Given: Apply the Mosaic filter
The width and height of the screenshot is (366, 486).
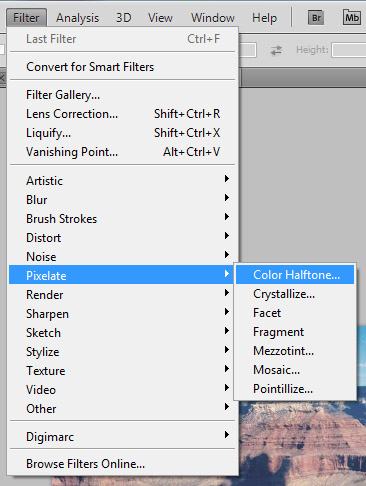Looking at the screenshot, I should (x=295, y=370).
